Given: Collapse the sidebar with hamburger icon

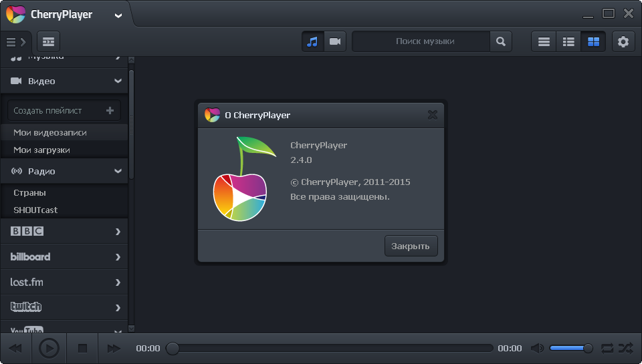Looking at the screenshot, I should tap(16, 41).
